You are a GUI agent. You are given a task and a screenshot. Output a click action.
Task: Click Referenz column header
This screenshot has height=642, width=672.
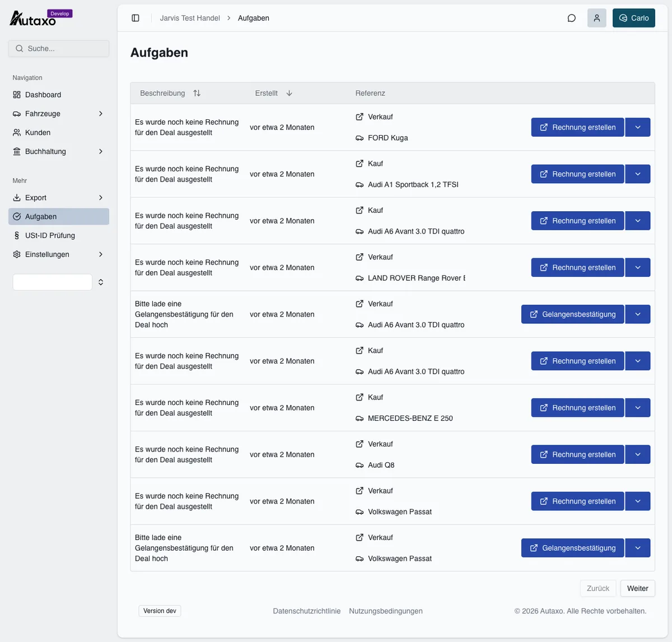[x=370, y=93]
